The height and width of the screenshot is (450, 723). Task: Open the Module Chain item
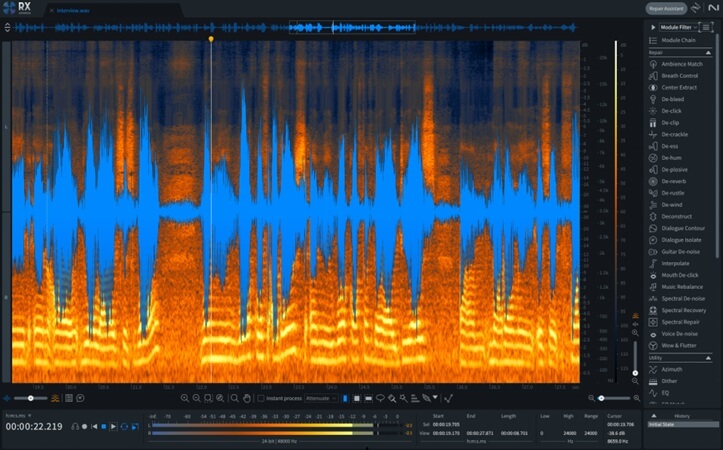click(678, 40)
